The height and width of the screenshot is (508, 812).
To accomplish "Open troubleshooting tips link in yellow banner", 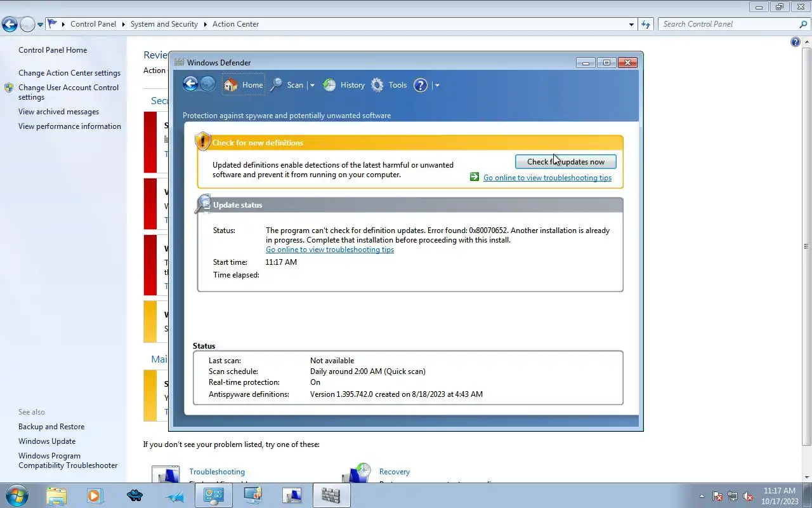I will click(x=547, y=178).
